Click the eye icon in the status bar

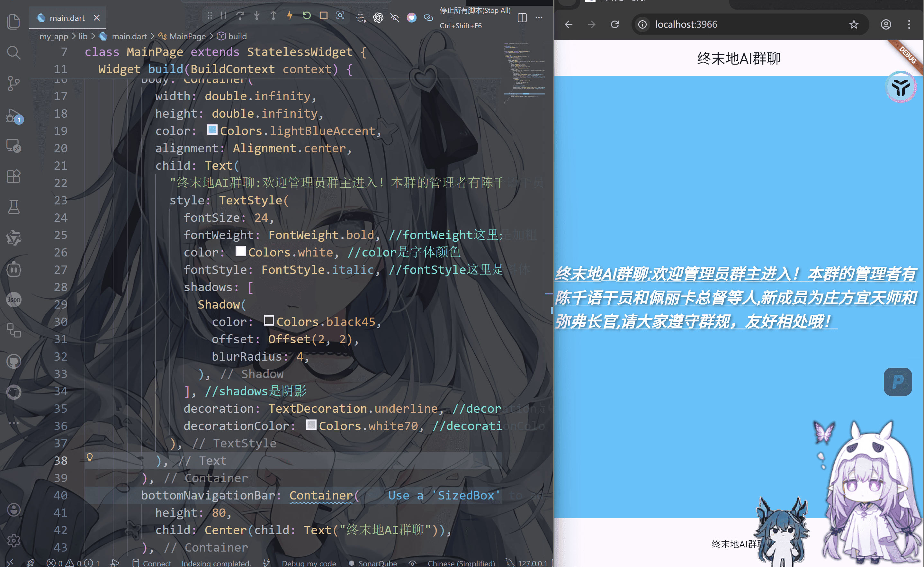412,563
